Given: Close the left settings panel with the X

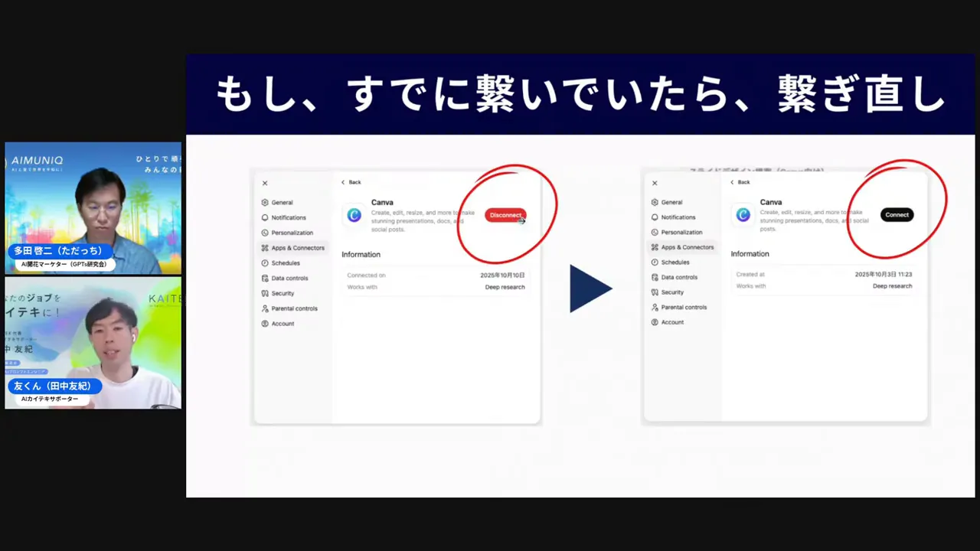Looking at the screenshot, I should (x=265, y=184).
